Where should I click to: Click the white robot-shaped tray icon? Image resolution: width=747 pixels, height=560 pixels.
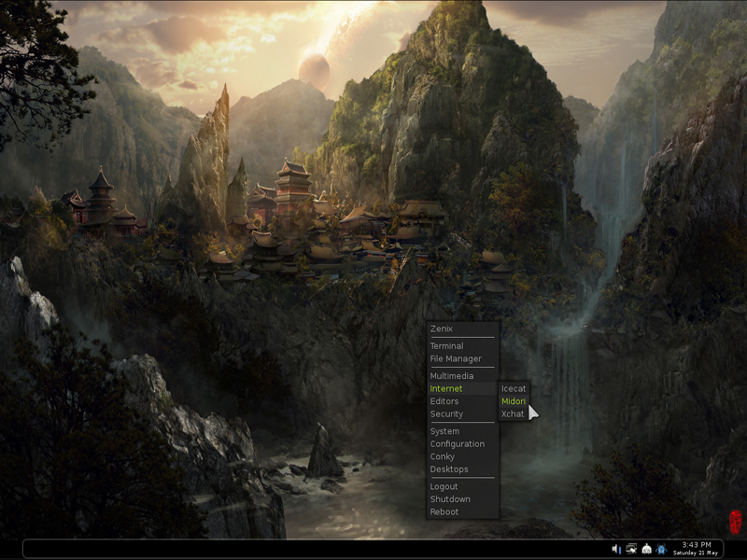[646, 549]
